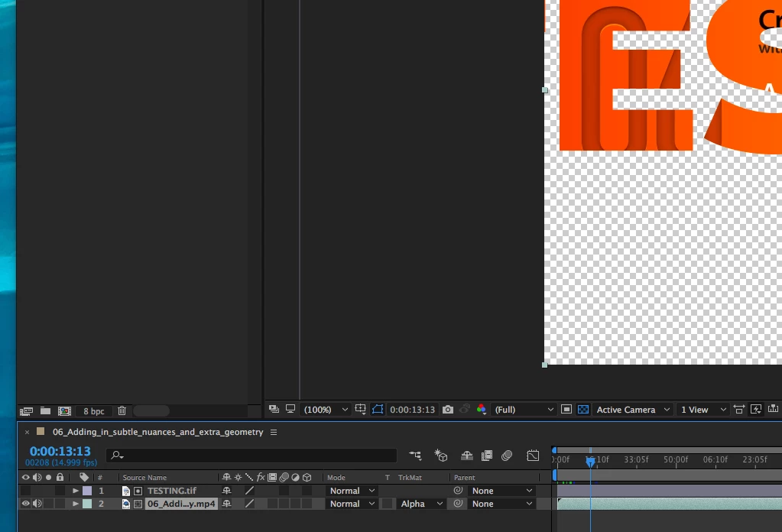
Task: Expand TESTING.tif layer properties
Action: (76, 491)
